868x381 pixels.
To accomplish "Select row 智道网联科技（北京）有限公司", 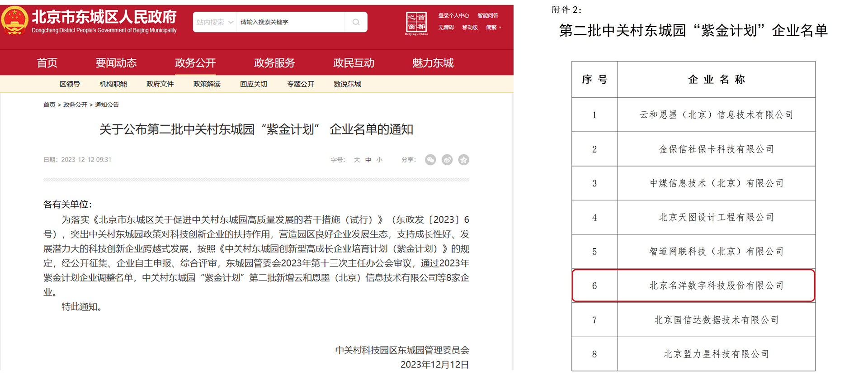I will (x=693, y=252).
